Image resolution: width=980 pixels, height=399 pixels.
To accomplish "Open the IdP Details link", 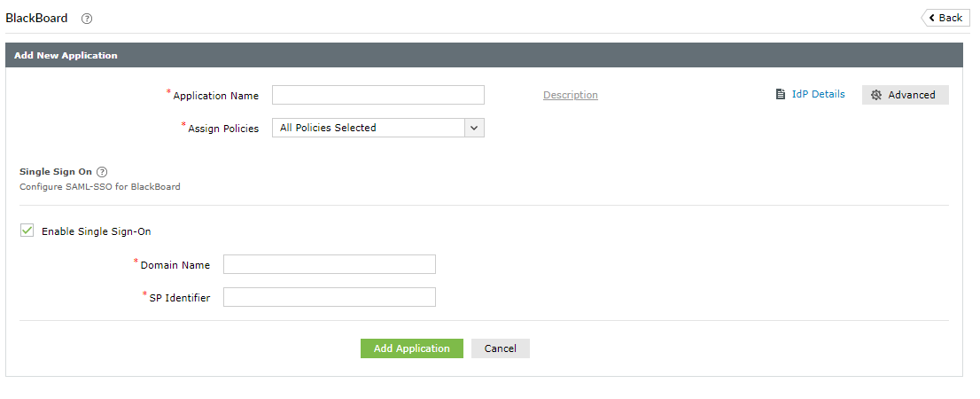I will (818, 94).
